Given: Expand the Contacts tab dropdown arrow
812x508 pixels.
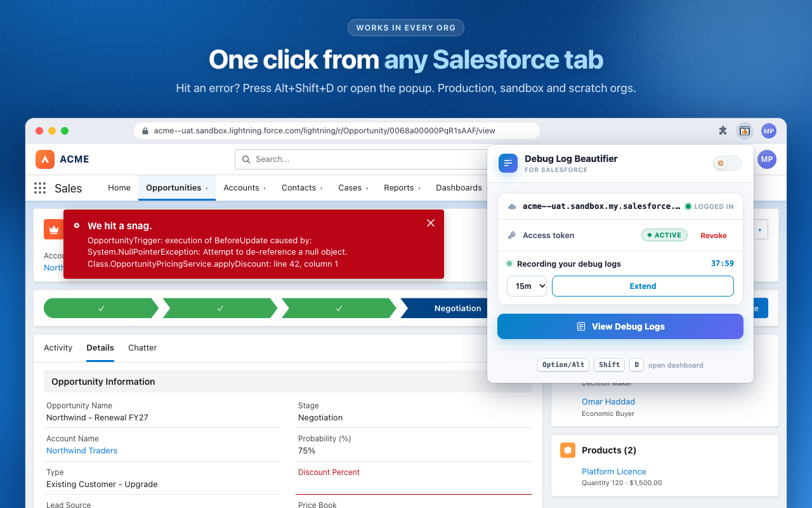Looking at the screenshot, I should point(322,189).
